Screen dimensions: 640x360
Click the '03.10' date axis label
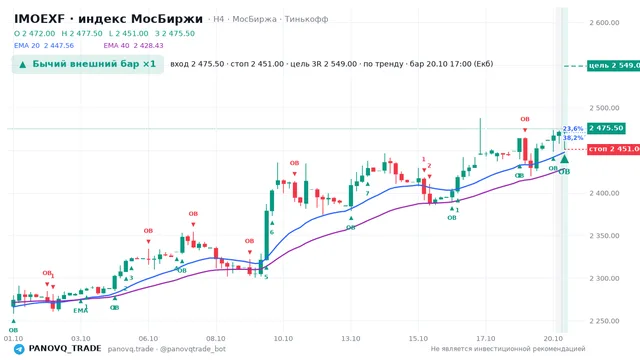pos(81,339)
